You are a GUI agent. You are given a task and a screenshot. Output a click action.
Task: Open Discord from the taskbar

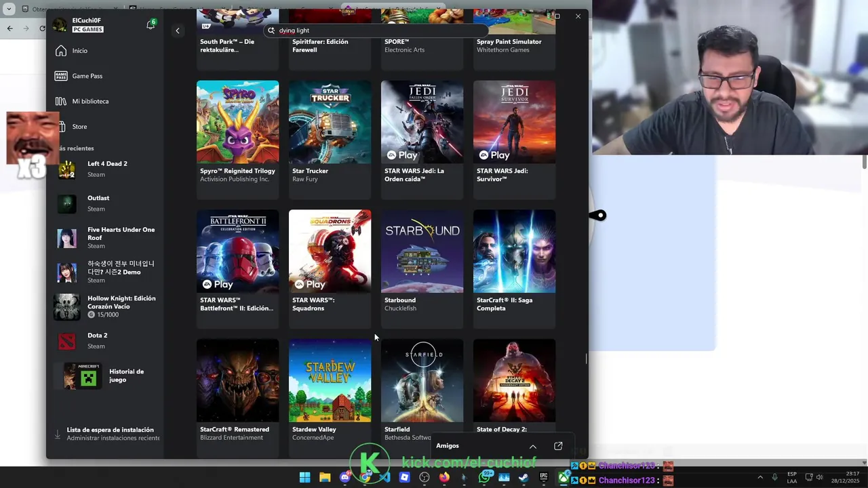tap(344, 477)
